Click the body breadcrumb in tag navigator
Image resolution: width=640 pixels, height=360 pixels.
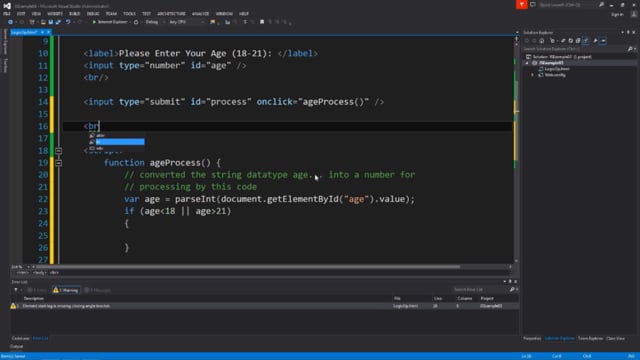(40, 273)
